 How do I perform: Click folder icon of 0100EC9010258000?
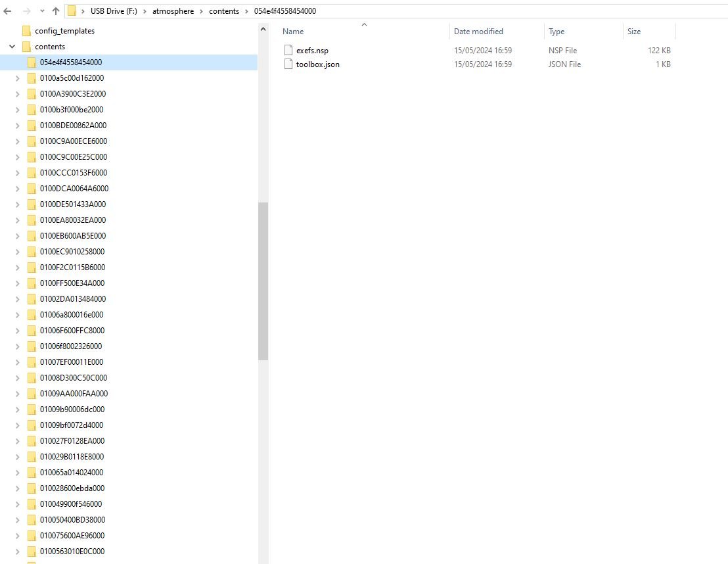pos(32,252)
